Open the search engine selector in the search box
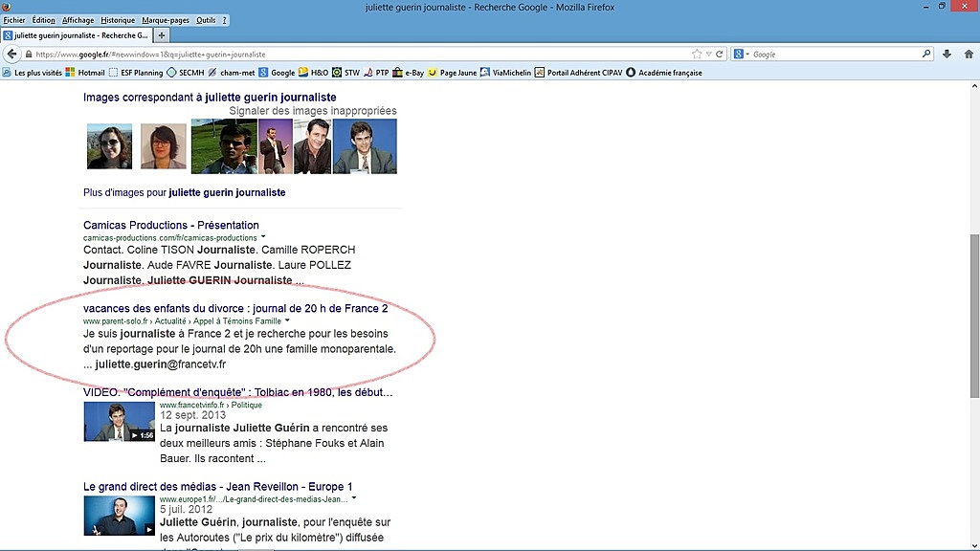Viewport: 980px width, 551px height. [741, 55]
